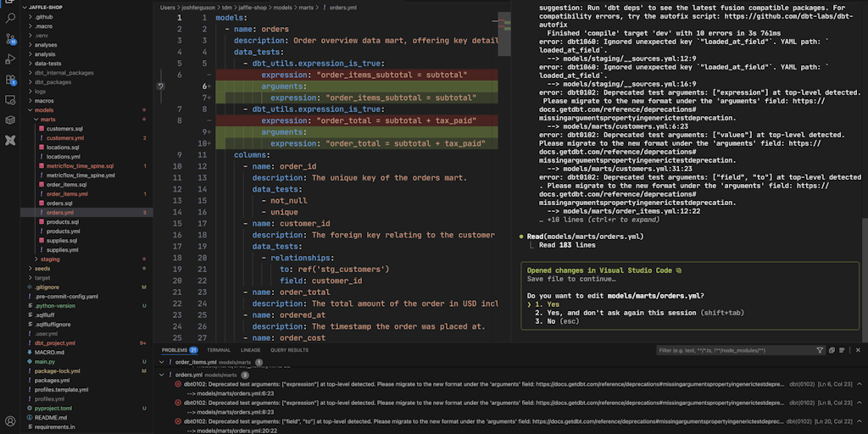Open main.py in explorer

(x=44, y=361)
